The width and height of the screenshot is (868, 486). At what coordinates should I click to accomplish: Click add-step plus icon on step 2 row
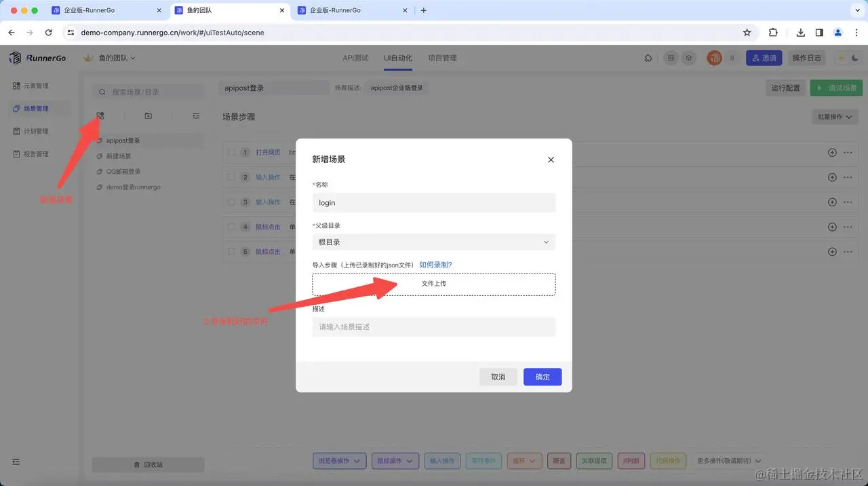832,177
